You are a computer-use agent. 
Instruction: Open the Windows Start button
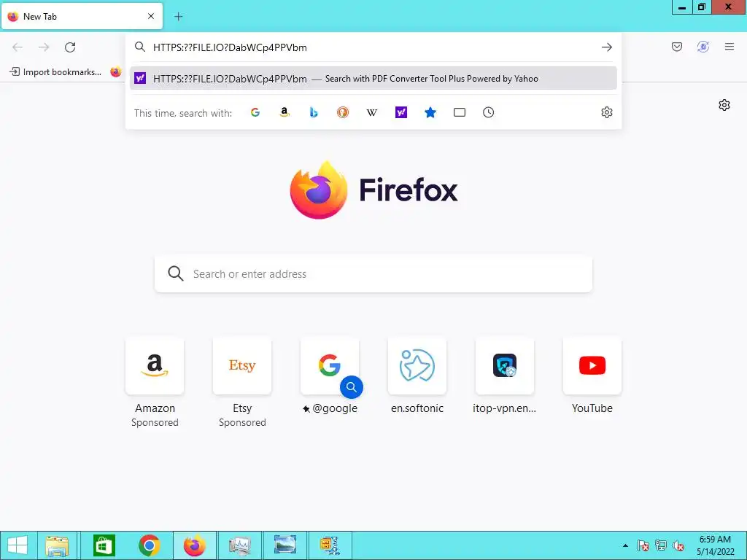[18, 545]
